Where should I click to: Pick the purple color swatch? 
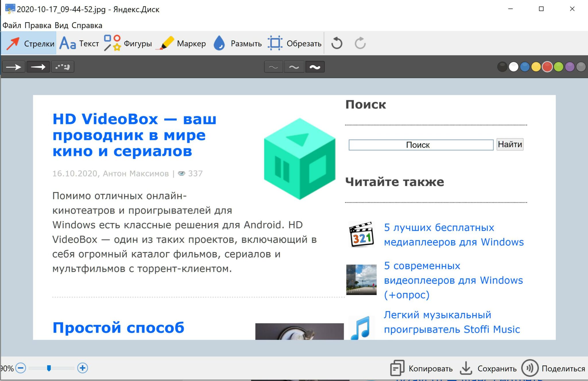570,67
